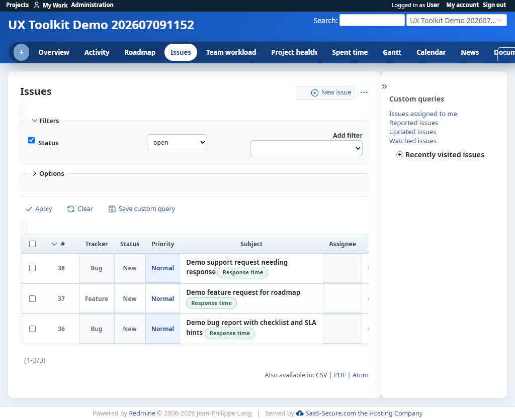Open issue number 36 link
This screenshot has width=515, height=420.
[x=61, y=329]
